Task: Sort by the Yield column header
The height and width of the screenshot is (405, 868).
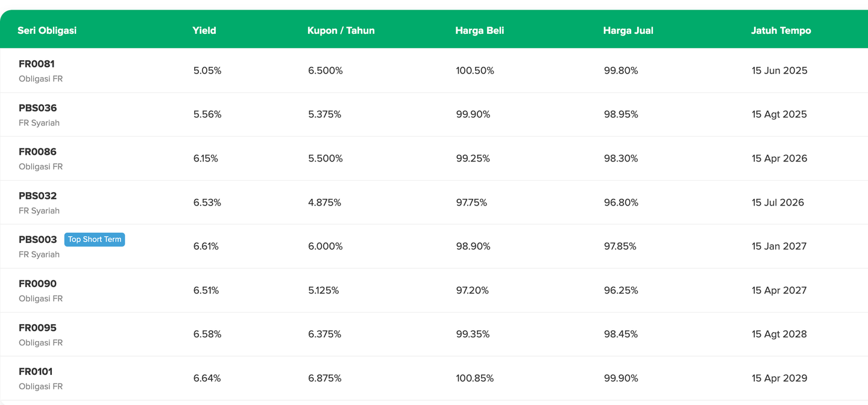Action: (x=204, y=30)
